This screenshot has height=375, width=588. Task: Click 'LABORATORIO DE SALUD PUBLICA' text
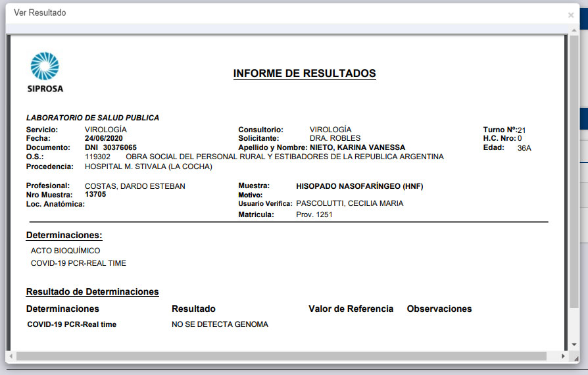[93, 118]
